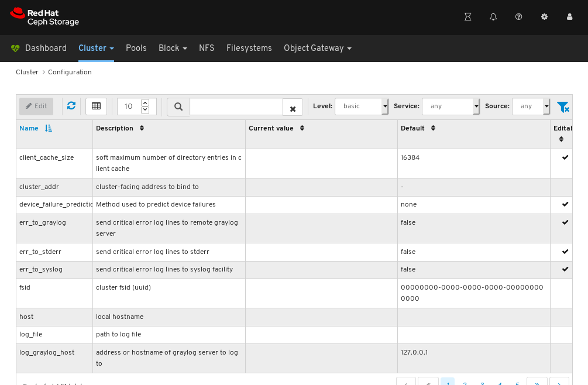Click the Default column header
Viewport: 588px width, 385px height.
(412, 128)
